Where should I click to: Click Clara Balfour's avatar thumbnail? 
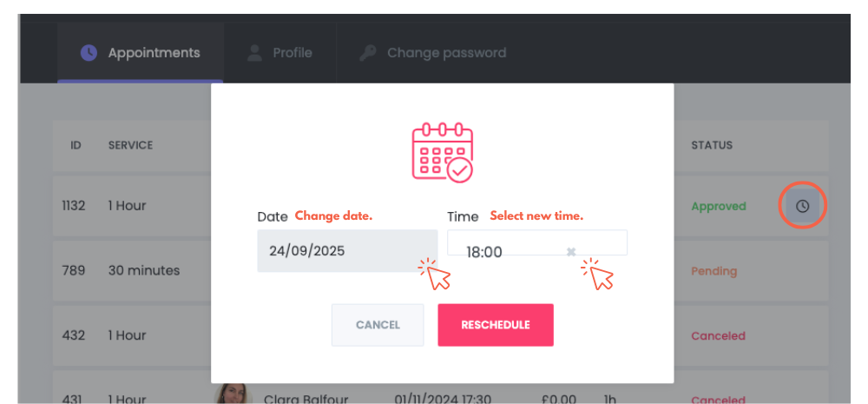coord(233,394)
